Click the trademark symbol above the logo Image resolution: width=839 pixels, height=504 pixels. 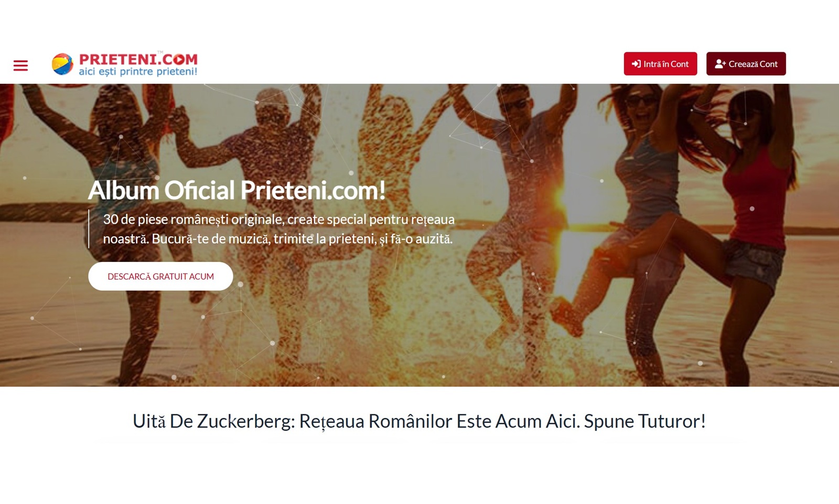(x=160, y=52)
